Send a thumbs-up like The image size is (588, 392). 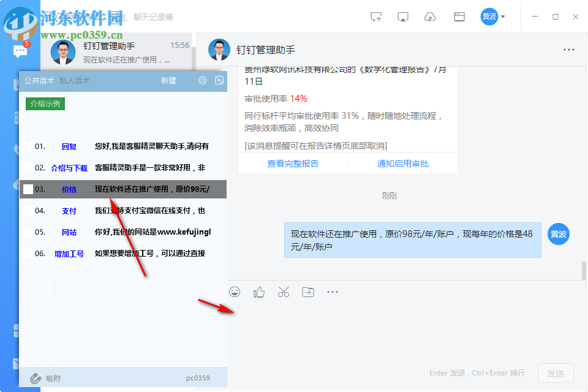pyautogui.click(x=258, y=292)
